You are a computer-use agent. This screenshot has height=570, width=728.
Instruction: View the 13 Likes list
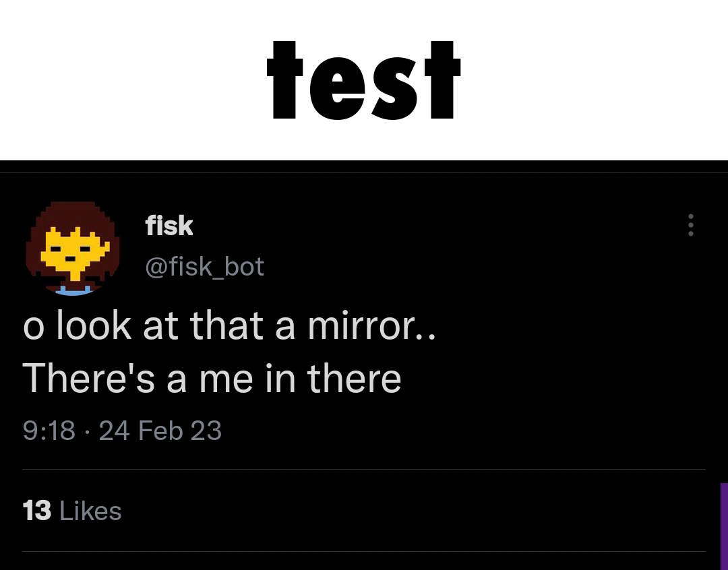[x=72, y=511]
